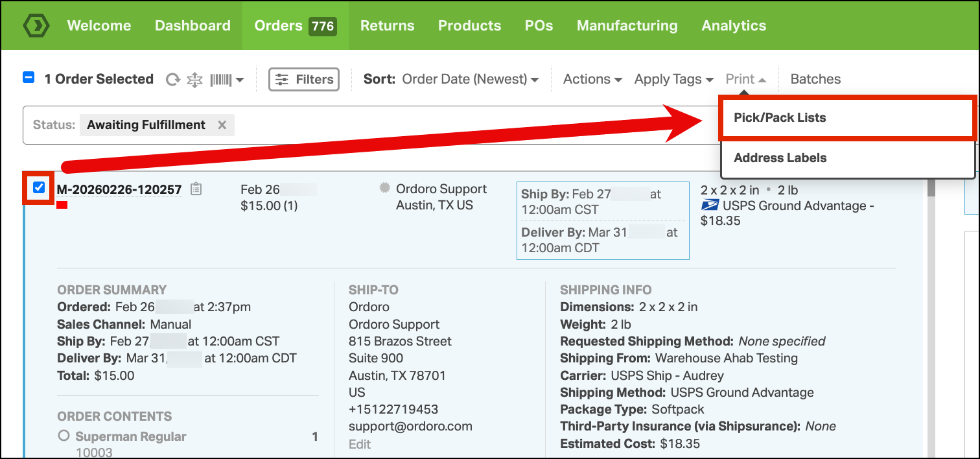Remove the Awaiting Fulfillment status filter
Image resolution: width=980 pixels, height=459 pixels.
click(222, 125)
